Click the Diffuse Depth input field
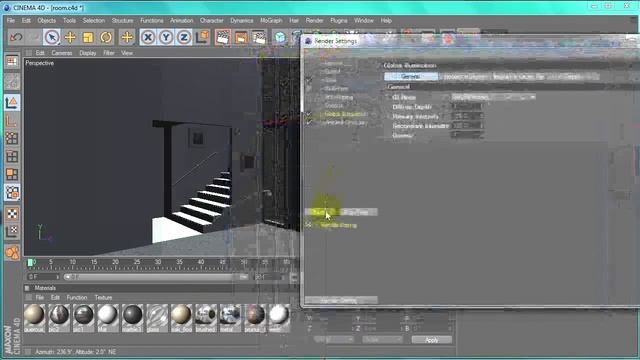 coord(467,107)
